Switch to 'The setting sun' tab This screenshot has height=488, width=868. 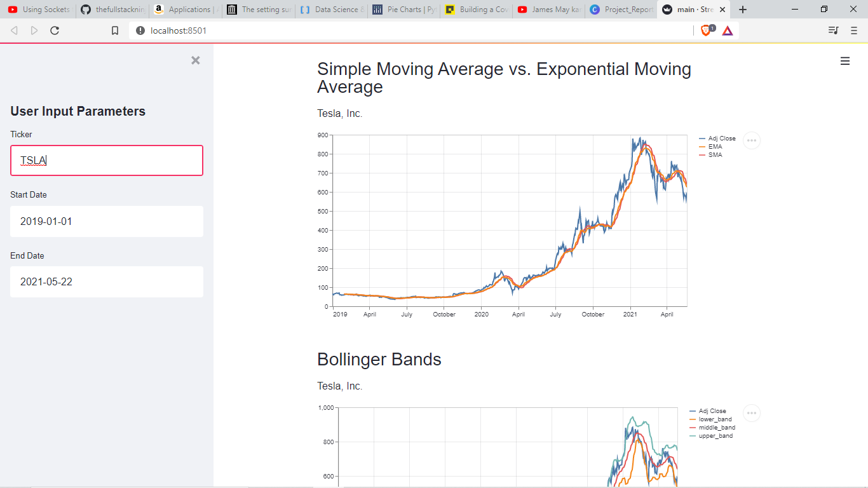click(x=259, y=10)
